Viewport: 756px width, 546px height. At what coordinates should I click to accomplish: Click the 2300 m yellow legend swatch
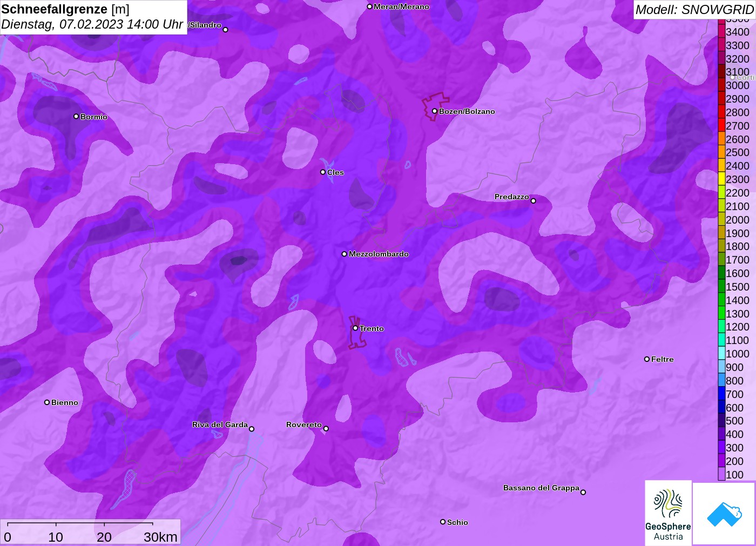pos(721,179)
